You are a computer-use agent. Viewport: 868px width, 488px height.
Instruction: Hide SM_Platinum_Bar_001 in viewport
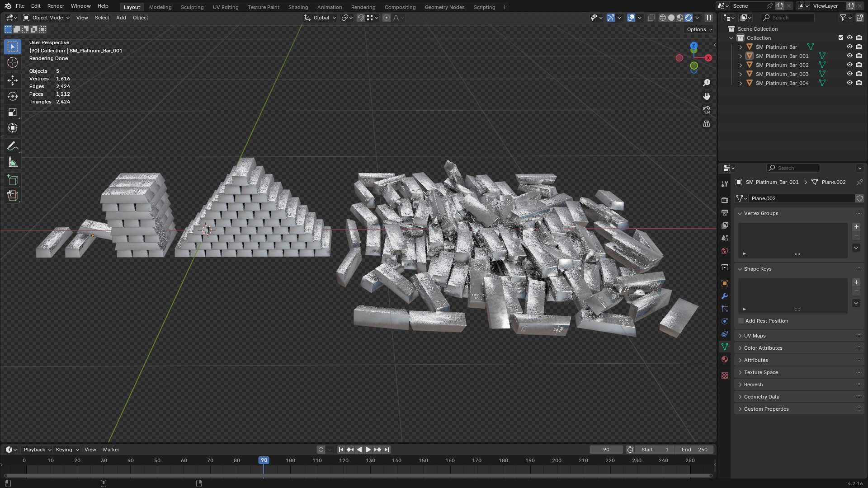(x=849, y=56)
